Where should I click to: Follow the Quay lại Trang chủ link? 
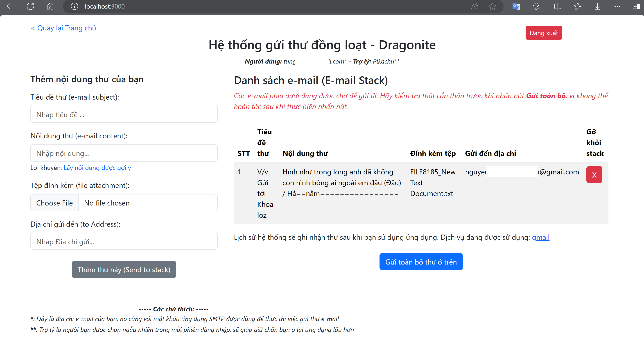click(63, 28)
